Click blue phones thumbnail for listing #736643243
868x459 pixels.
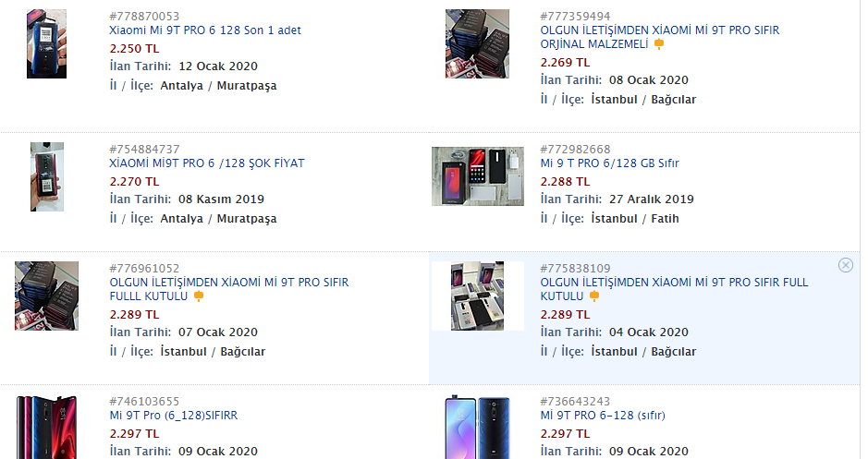point(477,427)
